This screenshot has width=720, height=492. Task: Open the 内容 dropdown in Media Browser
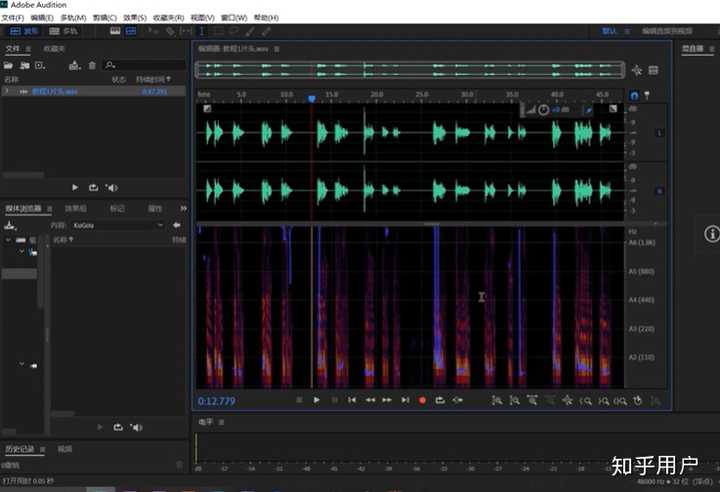tap(115, 225)
